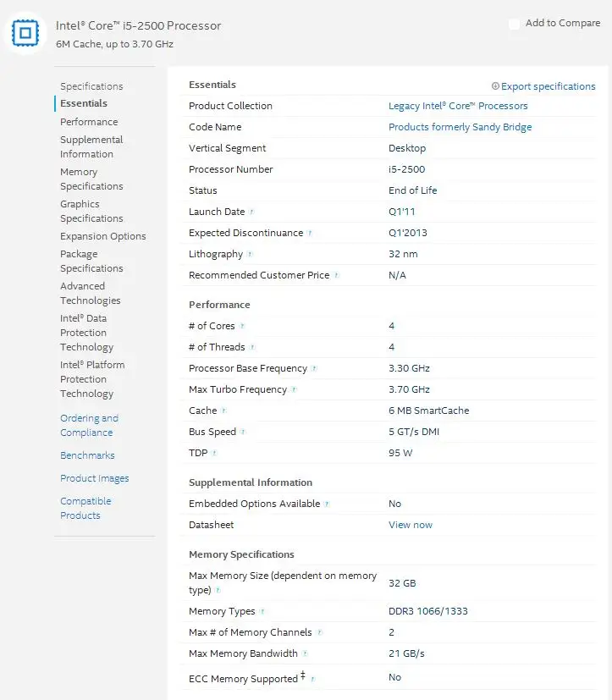Click info icon beside Max # of Memory Channels
Image resolution: width=612 pixels, height=700 pixels.
point(319,632)
